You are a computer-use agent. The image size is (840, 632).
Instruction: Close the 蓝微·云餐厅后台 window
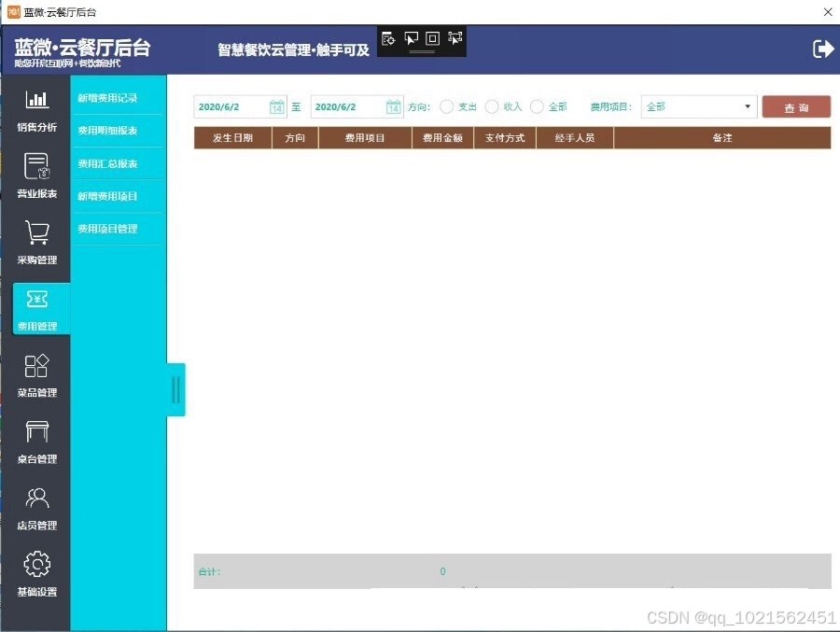point(828,12)
